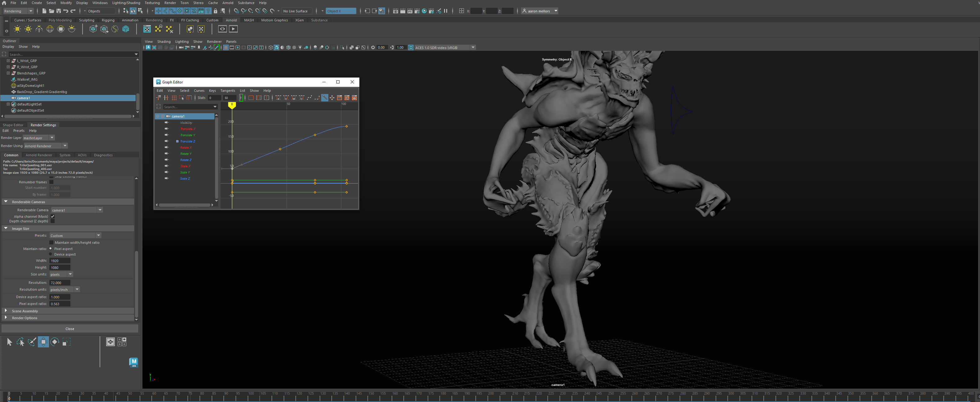Open Tangents menu in Graph Editor
This screenshot has width=980, height=402.
pyautogui.click(x=227, y=91)
